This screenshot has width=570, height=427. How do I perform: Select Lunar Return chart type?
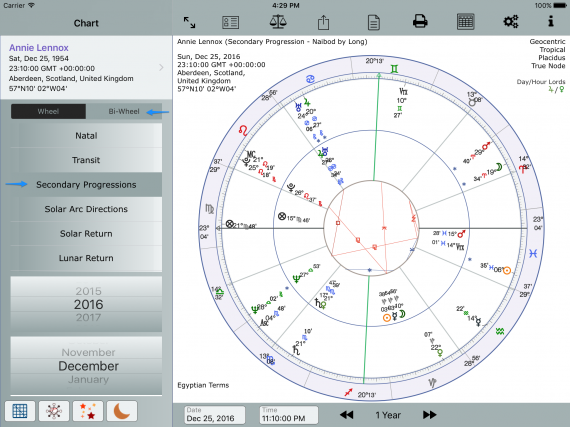pos(86,258)
